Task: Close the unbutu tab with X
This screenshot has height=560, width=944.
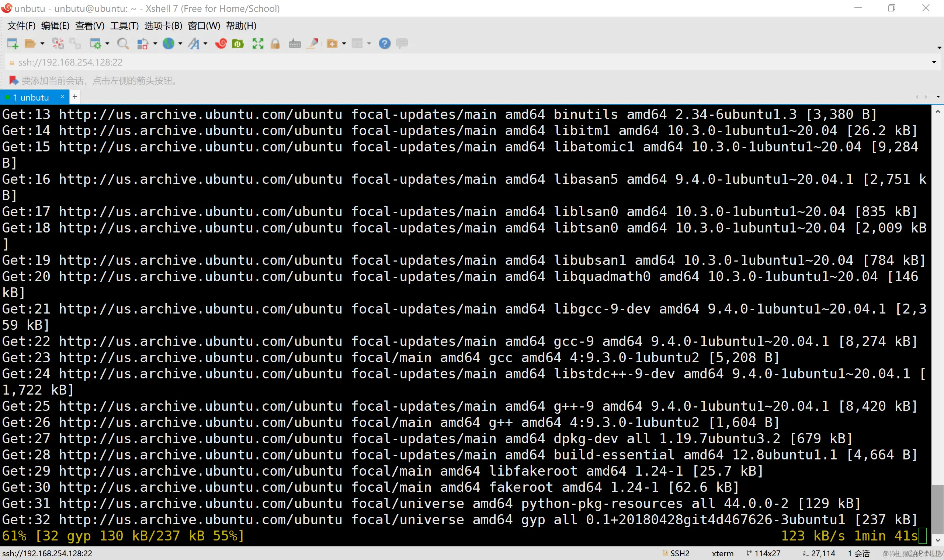Action: click(x=62, y=97)
